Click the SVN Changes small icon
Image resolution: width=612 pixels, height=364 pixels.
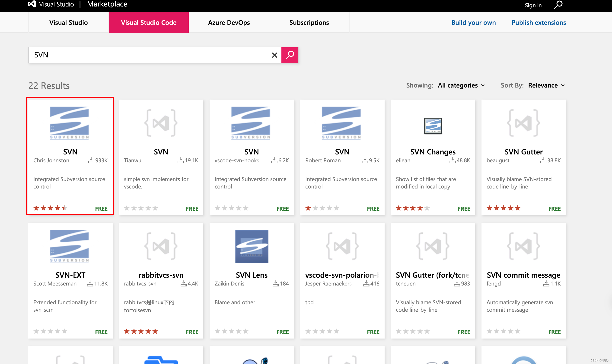(x=433, y=126)
